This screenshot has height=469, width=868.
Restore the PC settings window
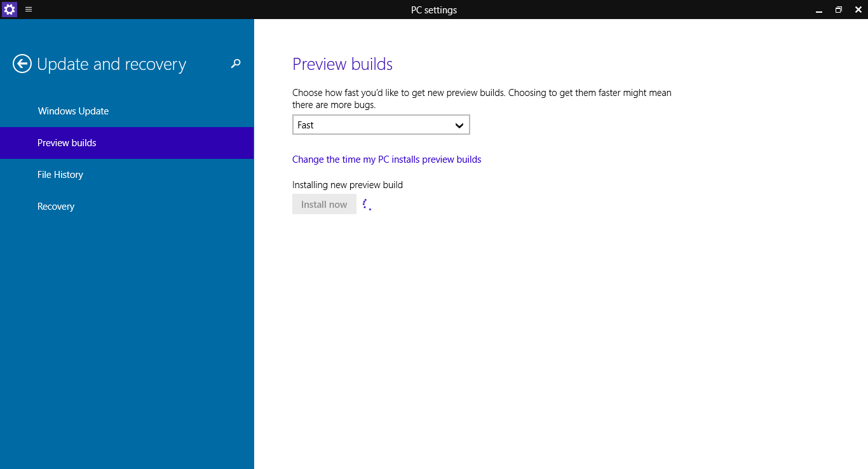coord(838,10)
